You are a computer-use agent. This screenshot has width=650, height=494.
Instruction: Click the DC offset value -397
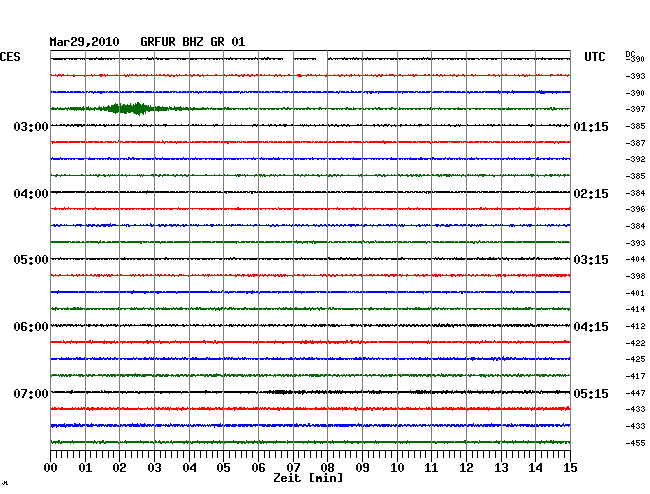(635, 109)
